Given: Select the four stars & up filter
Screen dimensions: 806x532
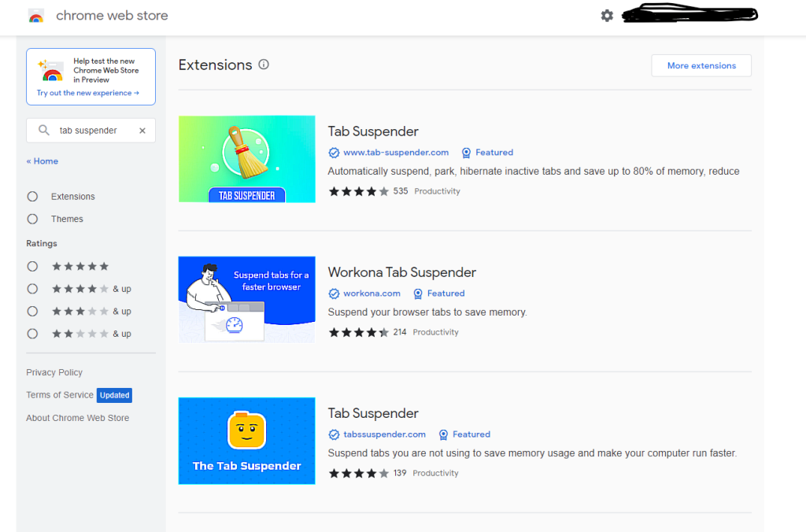Looking at the screenshot, I should coord(32,289).
